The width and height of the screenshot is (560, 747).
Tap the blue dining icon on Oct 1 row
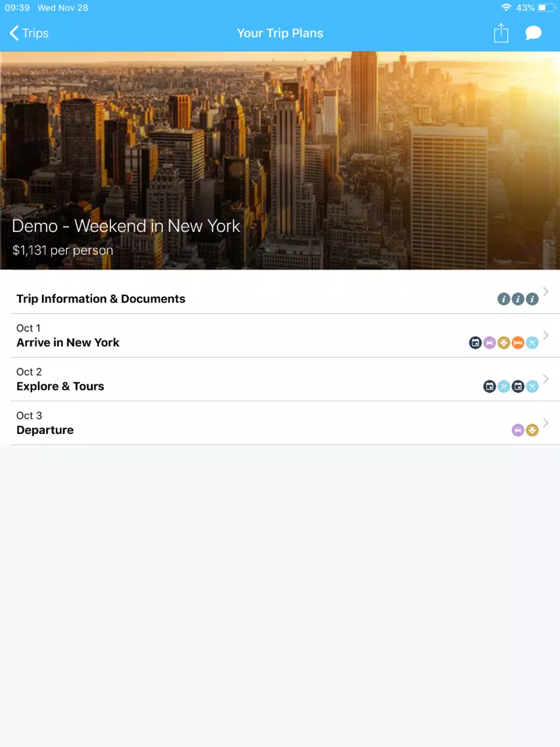point(532,343)
